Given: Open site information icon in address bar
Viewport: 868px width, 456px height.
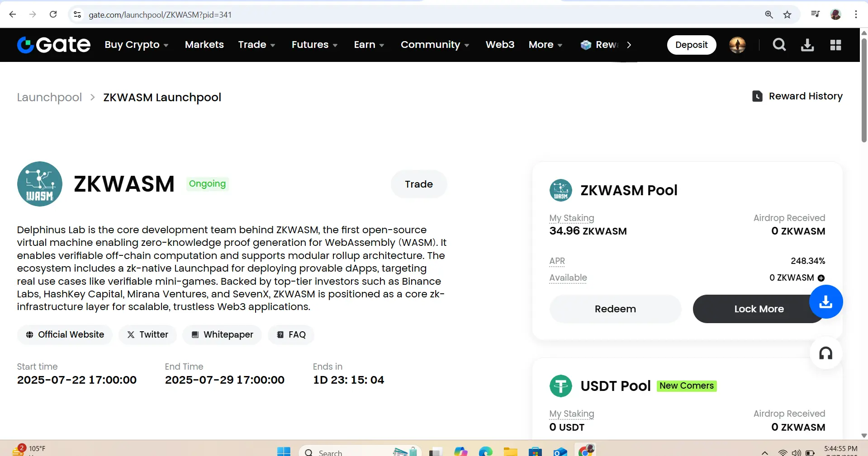Looking at the screenshot, I should (77, 14).
